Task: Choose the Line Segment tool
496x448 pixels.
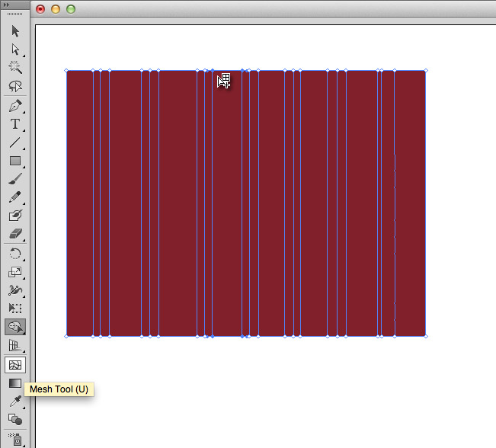Action: tap(14, 142)
